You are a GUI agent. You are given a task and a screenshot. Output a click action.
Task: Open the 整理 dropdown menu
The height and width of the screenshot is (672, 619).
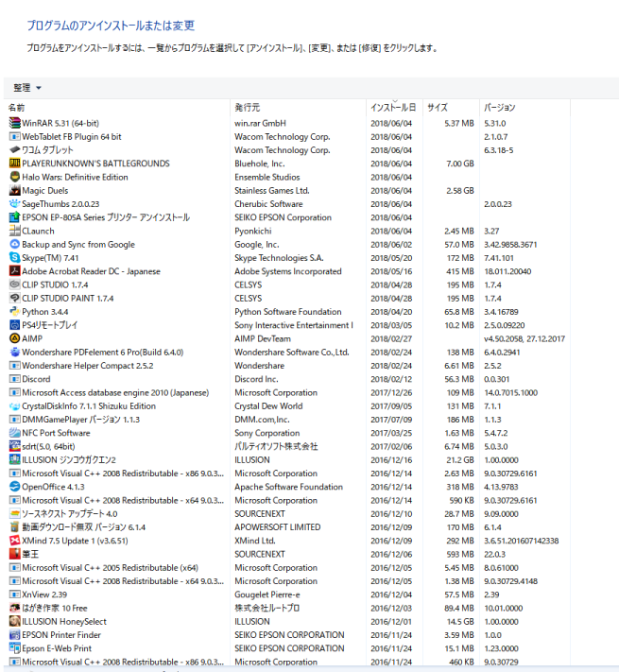pyautogui.click(x=27, y=88)
